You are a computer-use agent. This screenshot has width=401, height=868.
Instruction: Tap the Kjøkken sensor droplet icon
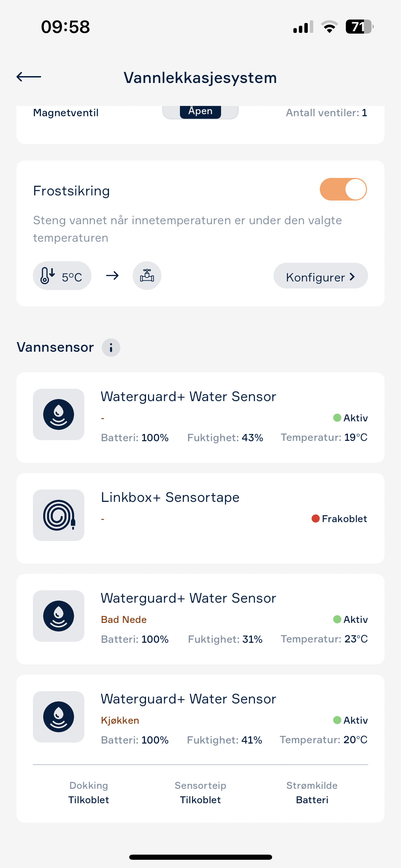point(59,717)
